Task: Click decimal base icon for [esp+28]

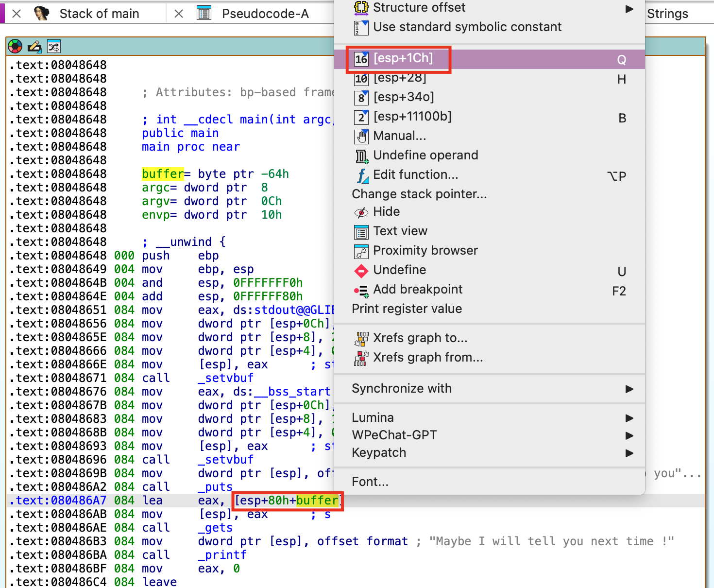Action: 361,78
